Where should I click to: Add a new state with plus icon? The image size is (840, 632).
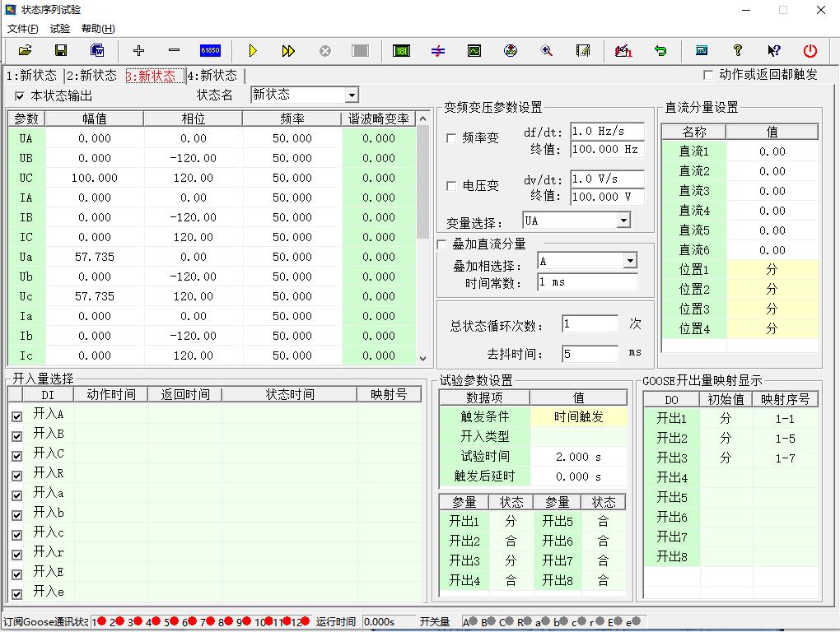click(138, 51)
